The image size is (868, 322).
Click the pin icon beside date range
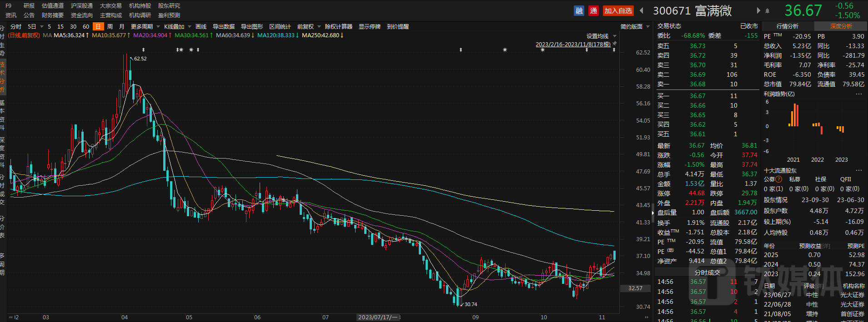coord(615,44)
